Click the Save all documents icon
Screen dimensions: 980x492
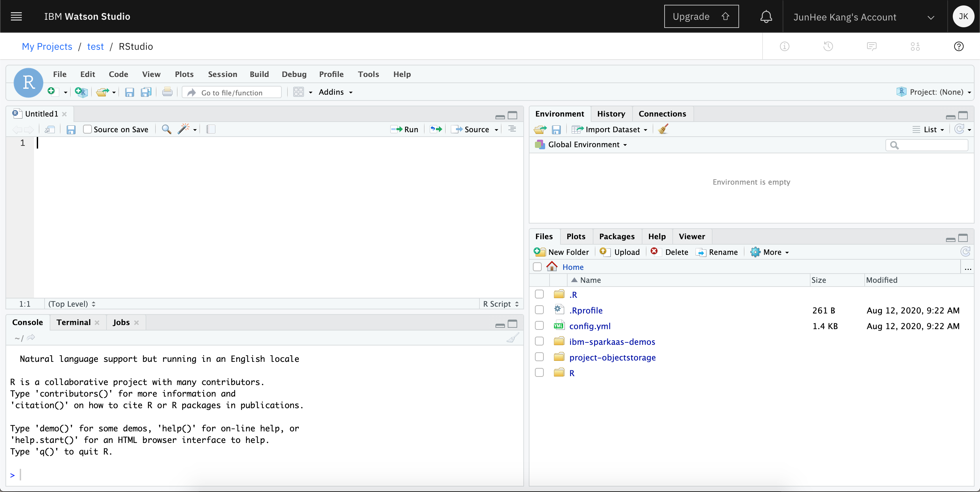coord(146,92)
